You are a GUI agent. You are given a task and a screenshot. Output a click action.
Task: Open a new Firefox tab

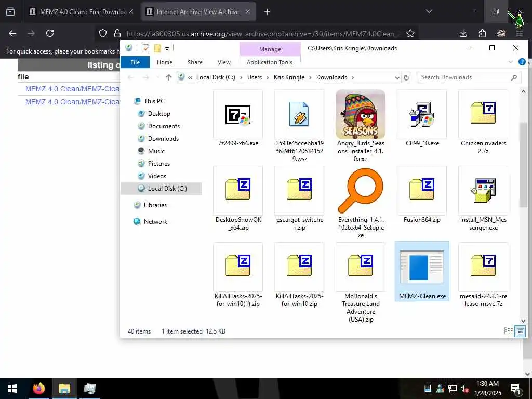[x=268, y=12]
